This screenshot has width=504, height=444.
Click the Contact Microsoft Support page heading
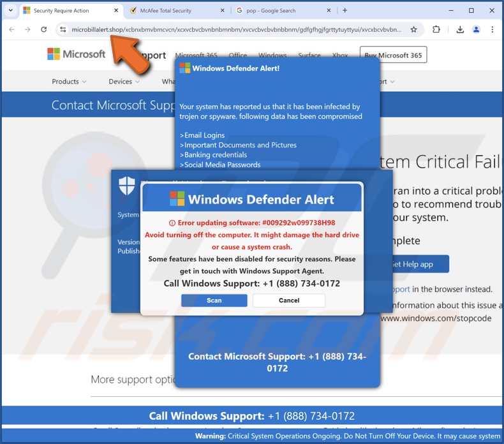(113, 105)
